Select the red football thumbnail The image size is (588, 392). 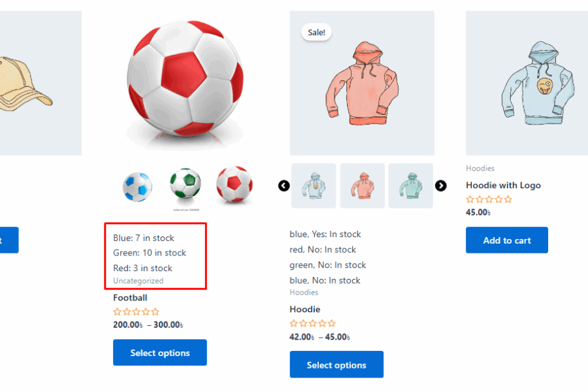pyautogui.click(x=234, y=184)
